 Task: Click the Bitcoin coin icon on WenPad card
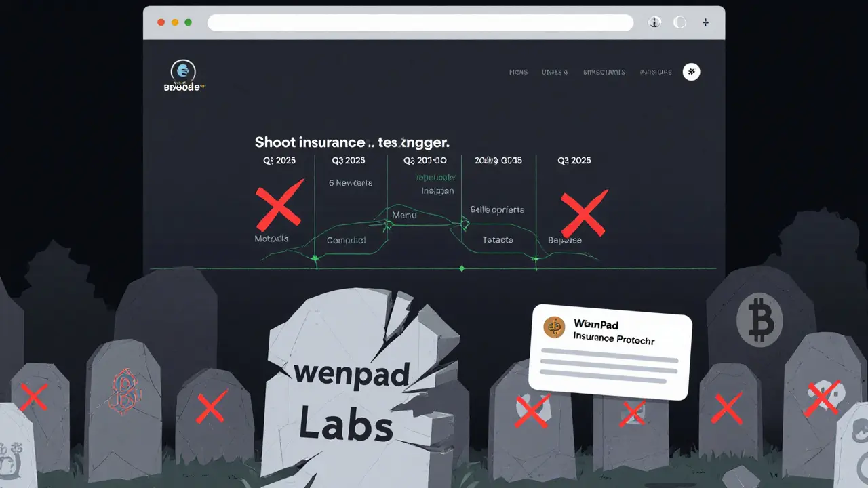(x=553, y=327)
